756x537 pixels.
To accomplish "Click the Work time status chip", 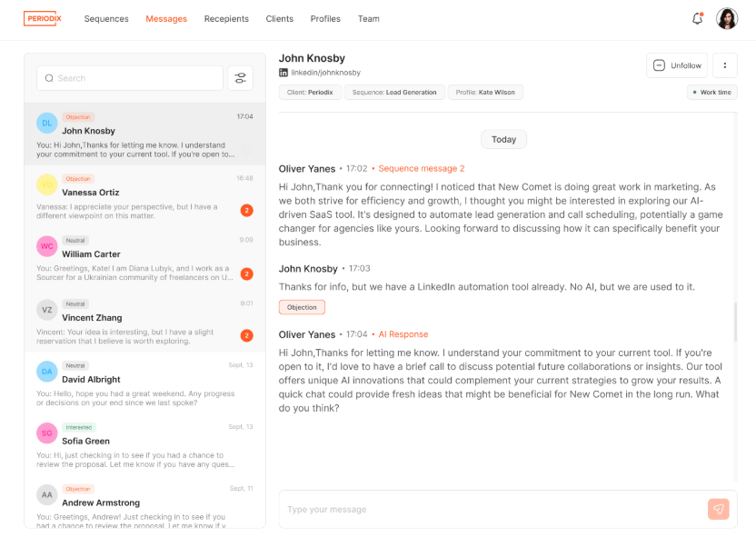I will click(x=712, y=92).
